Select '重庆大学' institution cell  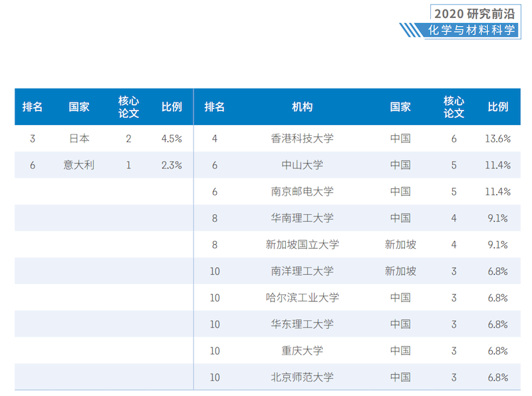point(302,351)
